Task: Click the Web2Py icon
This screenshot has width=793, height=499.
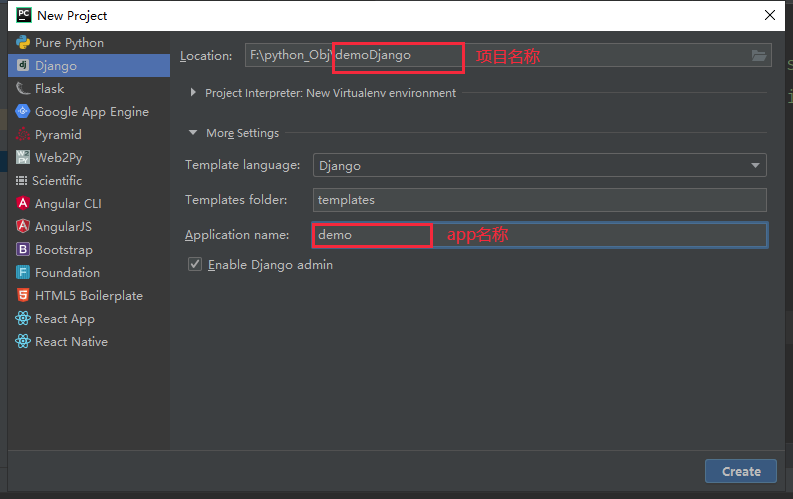Action: coord(23,157)
